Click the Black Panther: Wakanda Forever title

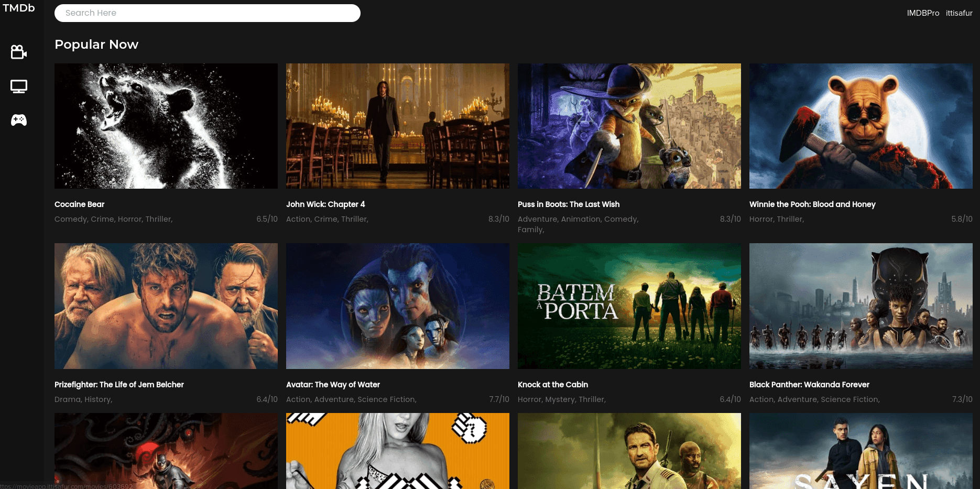[809, 385]
